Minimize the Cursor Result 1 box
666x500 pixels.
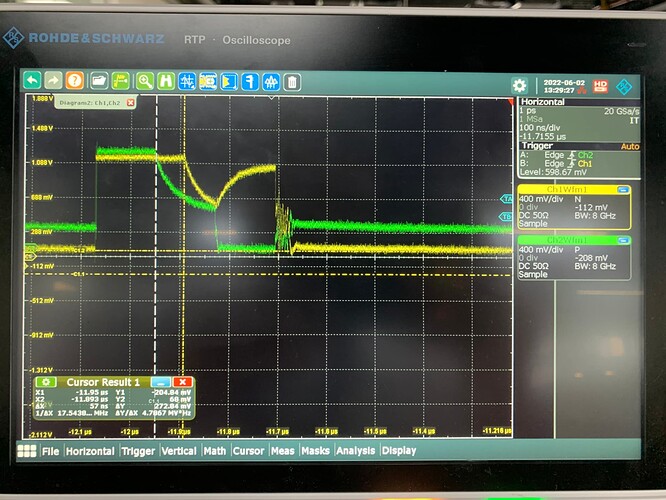click(x=161, y=382)
